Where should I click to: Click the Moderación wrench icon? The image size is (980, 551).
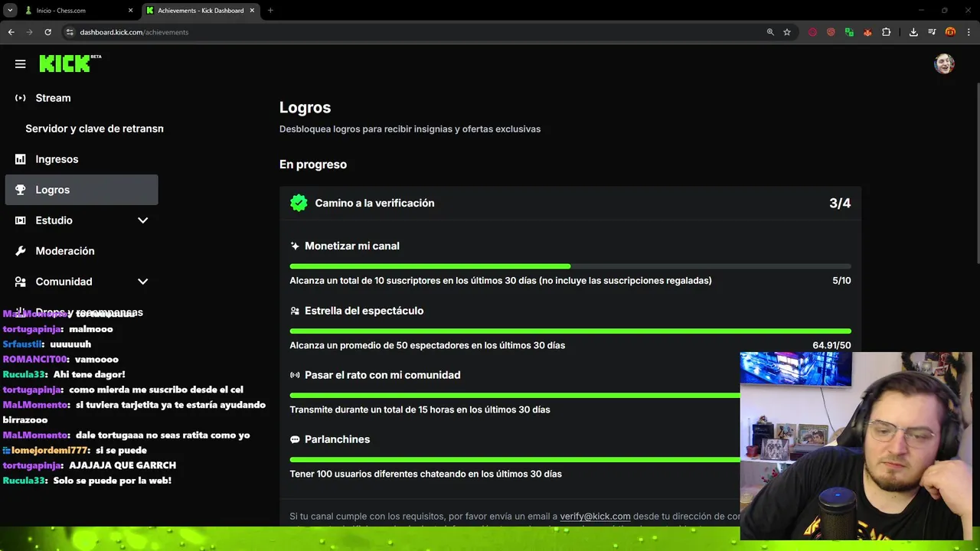coord(20,251)
